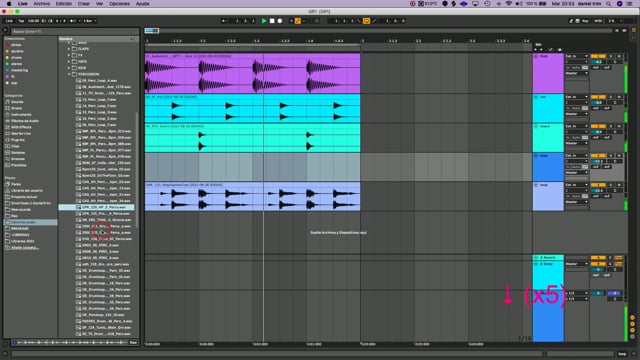Viewport: 640px width, 360px height.
Task: Toggle the computer MIDI keyboard icon
Action: pyautogui.click(x=578, y=21)
